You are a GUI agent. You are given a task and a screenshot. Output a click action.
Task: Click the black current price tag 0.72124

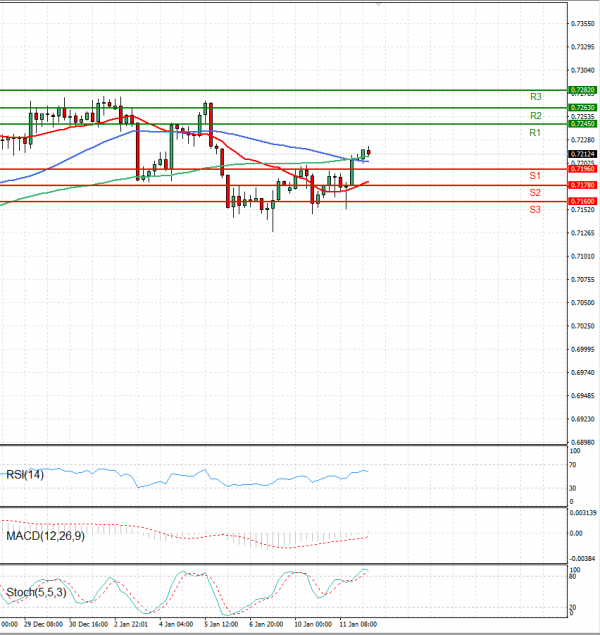click(582, 154)
